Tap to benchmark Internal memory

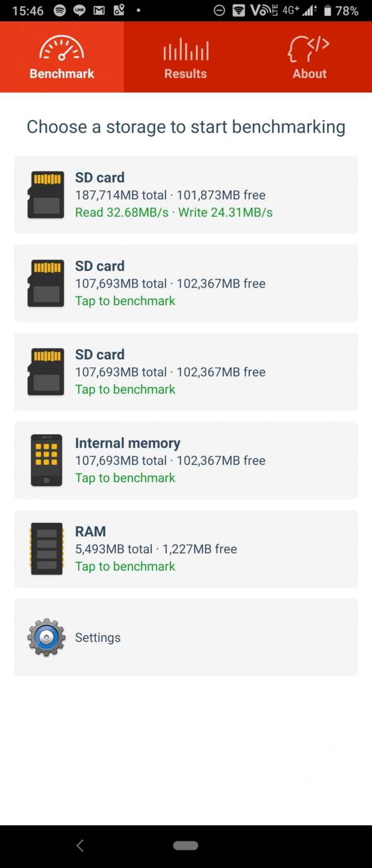125,478
